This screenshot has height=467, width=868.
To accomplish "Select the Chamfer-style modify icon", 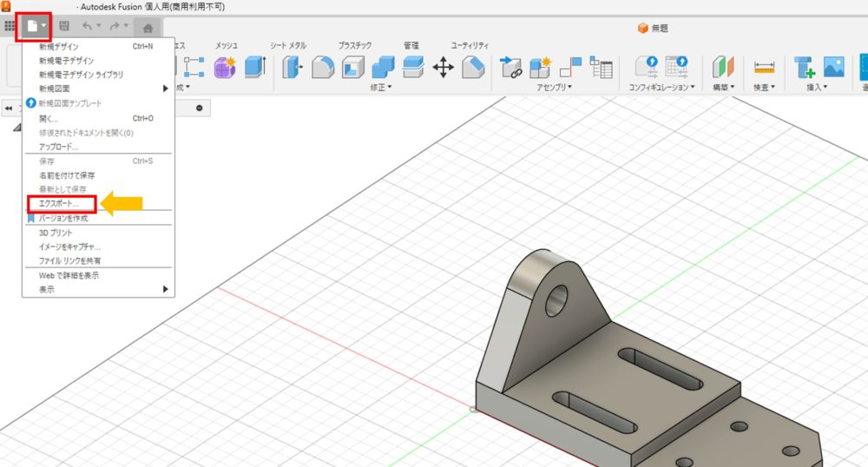I will click(473, 68).
